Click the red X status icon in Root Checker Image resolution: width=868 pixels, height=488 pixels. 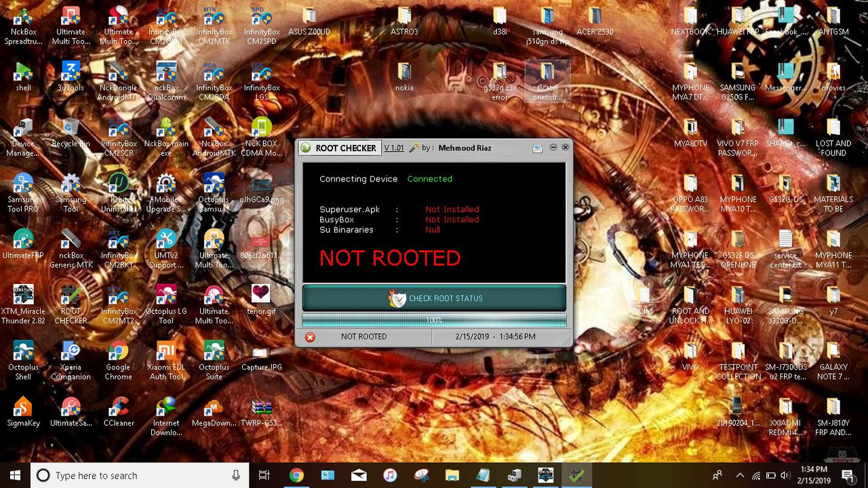tap(310, 337)
